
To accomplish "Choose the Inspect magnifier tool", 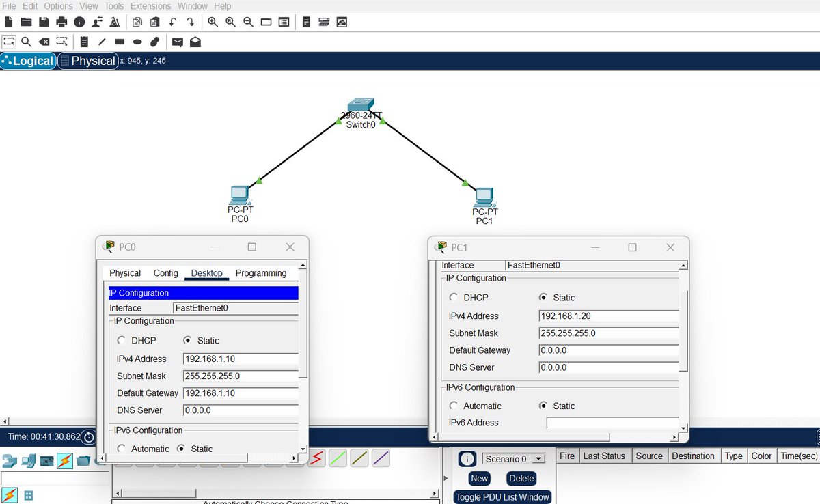I will click(27, 42).
